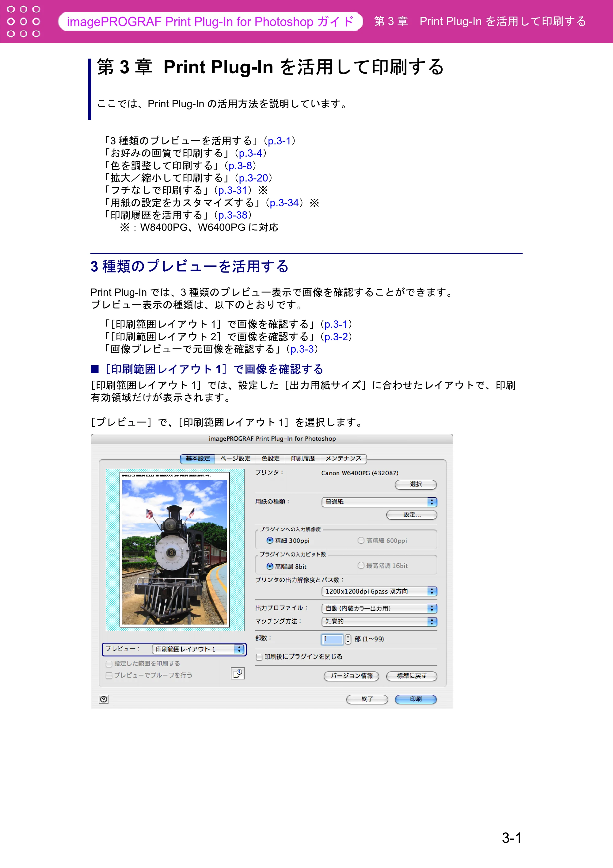This screenshot has height=868, width=613.
Task: Select 高精細 600ppi radio button
Action: tap(361, 540)
